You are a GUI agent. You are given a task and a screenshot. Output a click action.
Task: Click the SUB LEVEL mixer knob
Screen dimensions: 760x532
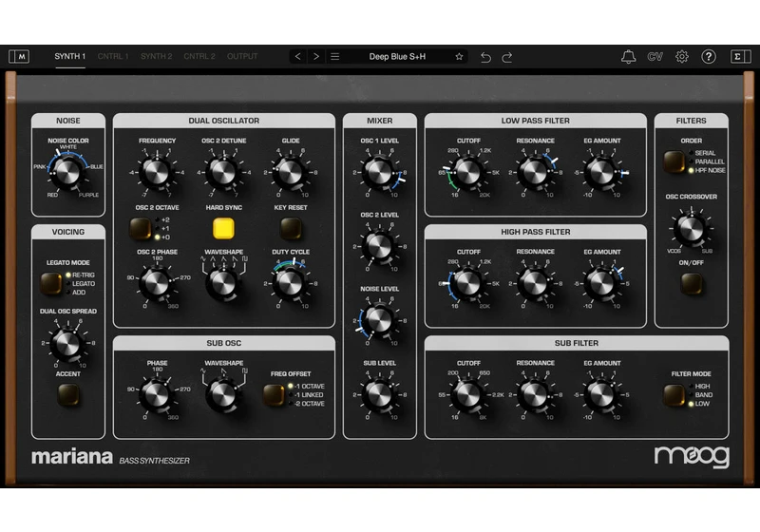(379, 394)
